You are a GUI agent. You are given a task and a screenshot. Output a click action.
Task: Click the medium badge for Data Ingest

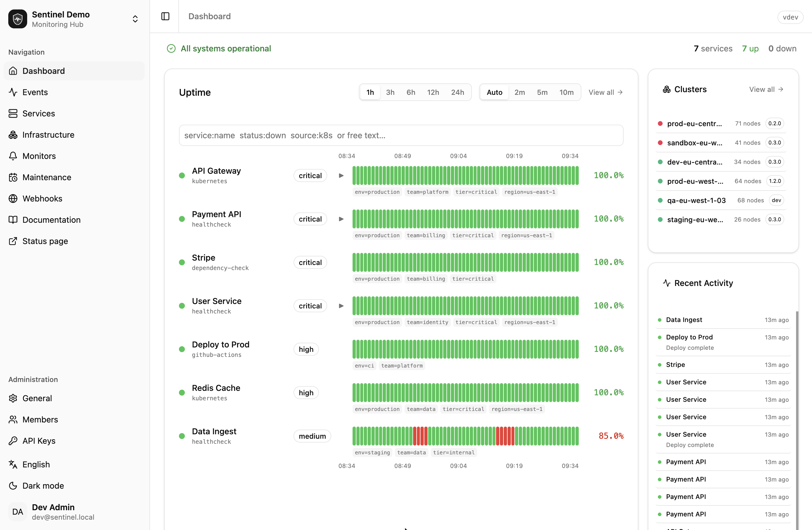pos(312,436)
